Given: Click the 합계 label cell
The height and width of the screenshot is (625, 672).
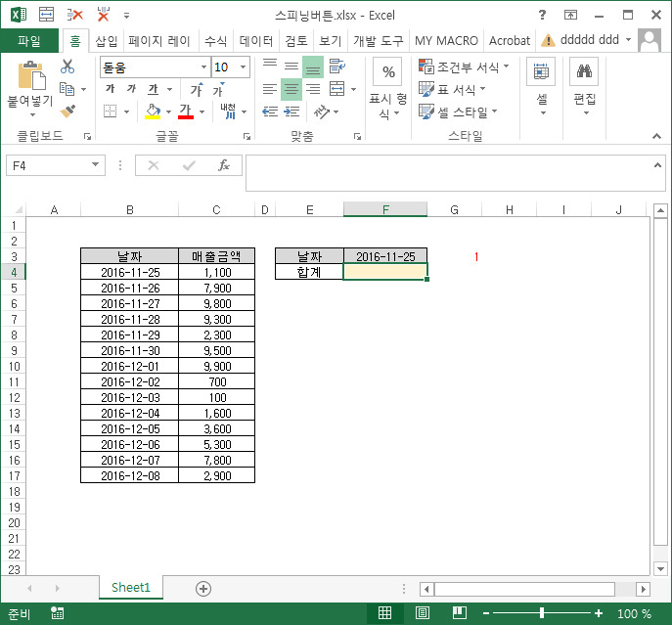Looking at the screenshot, I should (x=309, y=272).
